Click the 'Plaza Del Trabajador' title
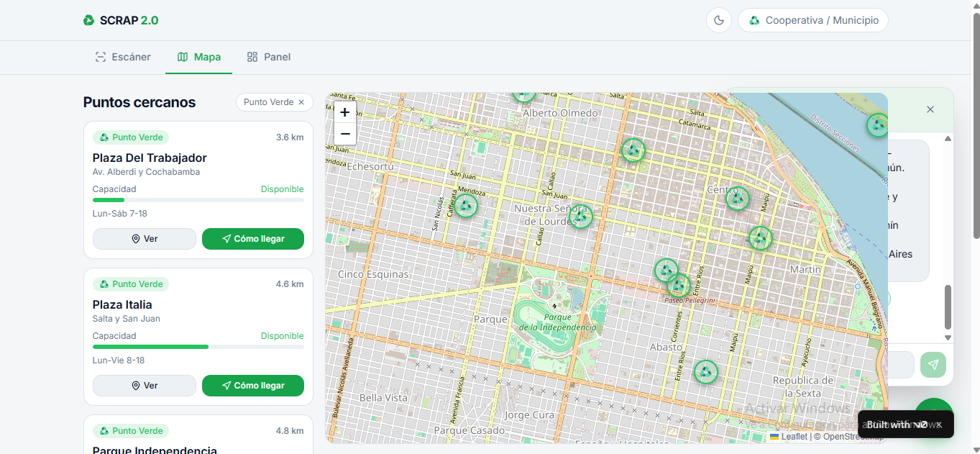 150,158
